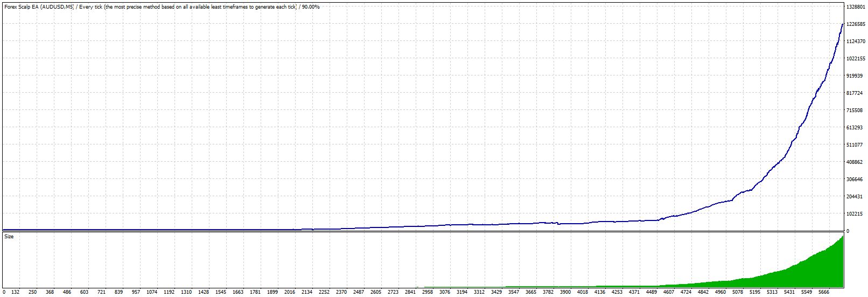Screen dimensions: 868x297
Task: Select trade number 132 on the horizontal axis
Action: coord(15,292)
